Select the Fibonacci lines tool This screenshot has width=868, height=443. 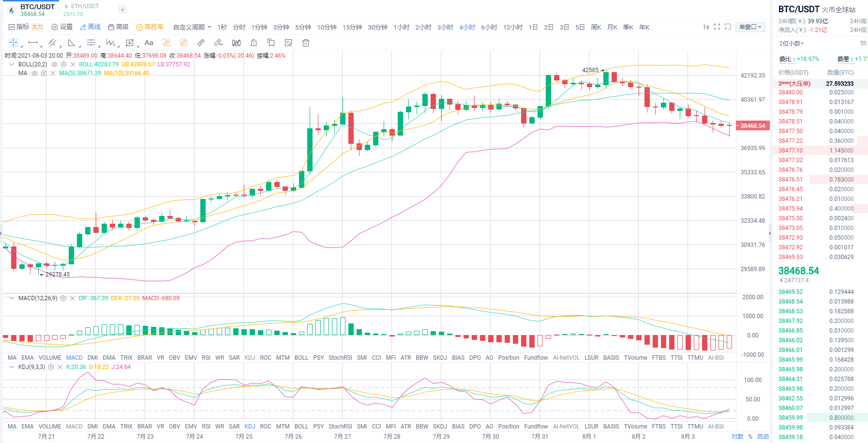pos(91,43)
